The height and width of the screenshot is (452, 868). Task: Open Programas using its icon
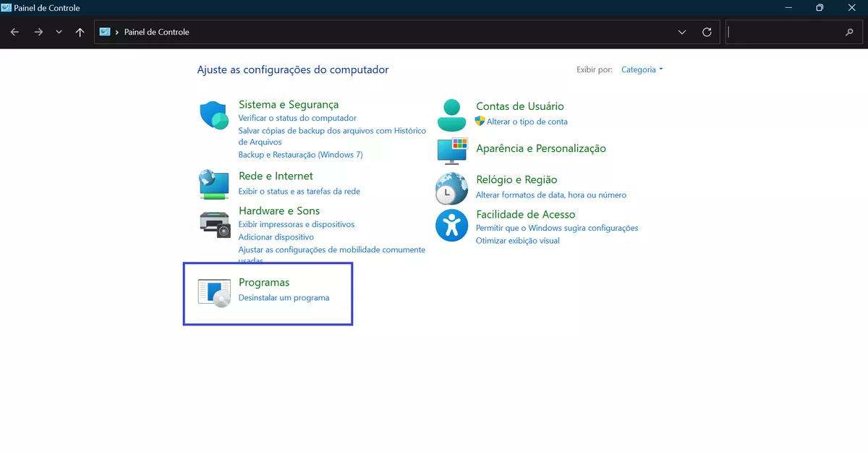214,291
